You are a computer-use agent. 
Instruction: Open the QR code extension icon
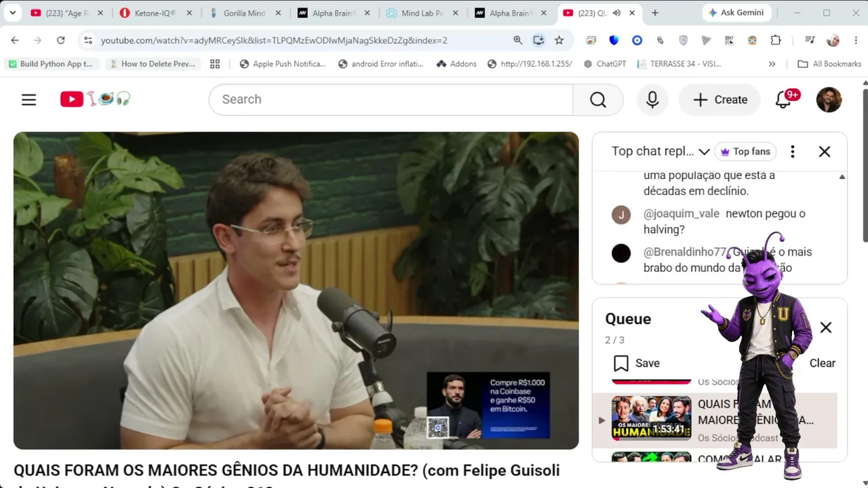[x=729, y=41]
